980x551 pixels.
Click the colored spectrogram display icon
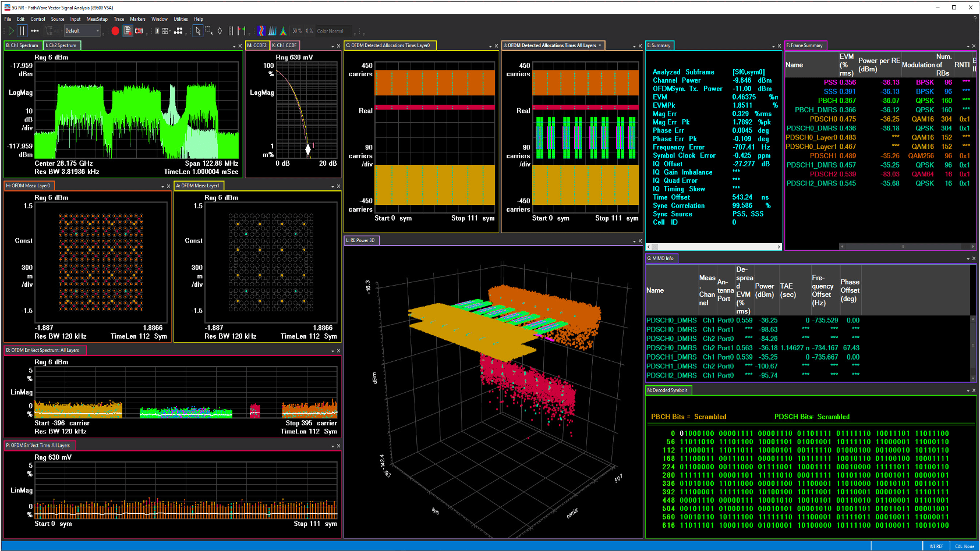261,31
